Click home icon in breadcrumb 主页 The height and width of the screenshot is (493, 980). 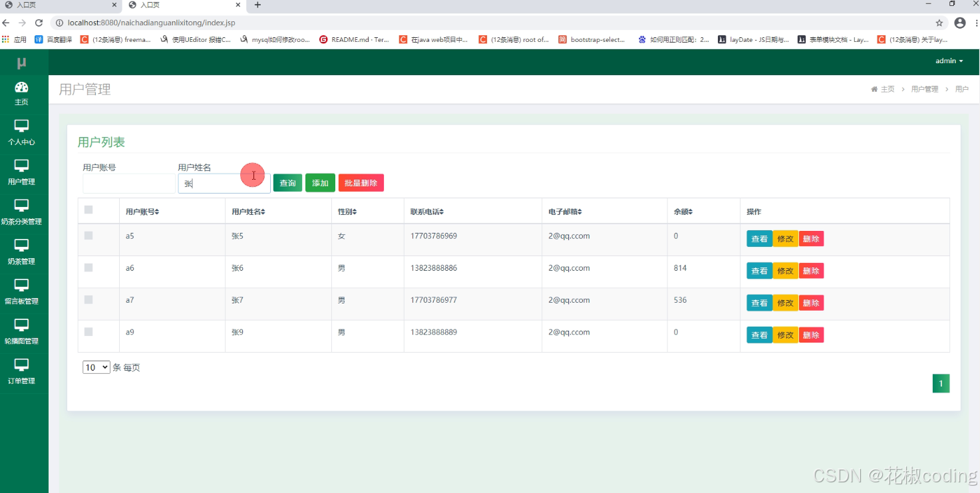pos(874,89)
